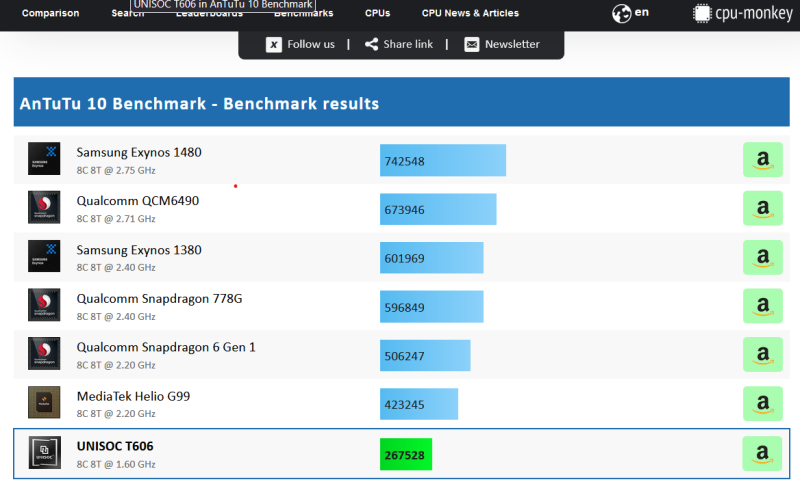The image size is (800, 484).
Task: Open the Samsung Exynos 1480 link
Action: (139, 152)
